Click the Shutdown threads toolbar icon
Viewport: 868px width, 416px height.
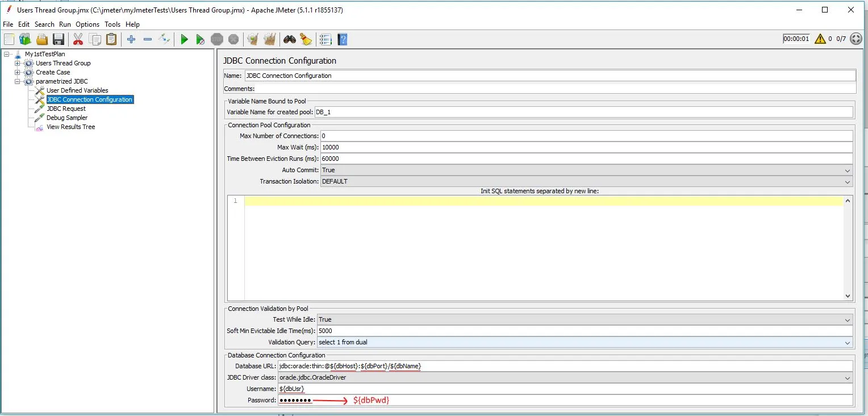click(233, 39)
